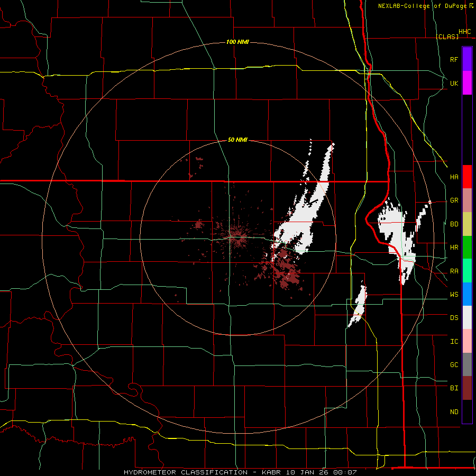Screen dimensions: 476x476
Task: Click the BI legend label
Action: click(x=454, y=388)
